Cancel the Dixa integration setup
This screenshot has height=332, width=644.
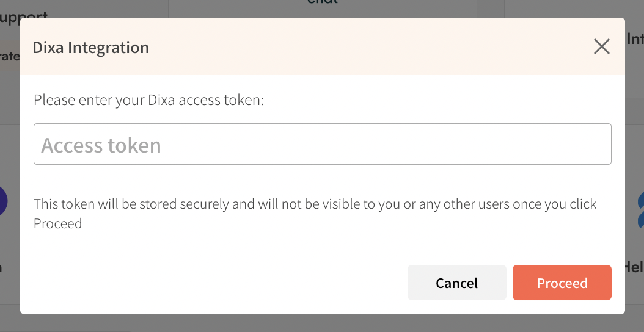456,283
